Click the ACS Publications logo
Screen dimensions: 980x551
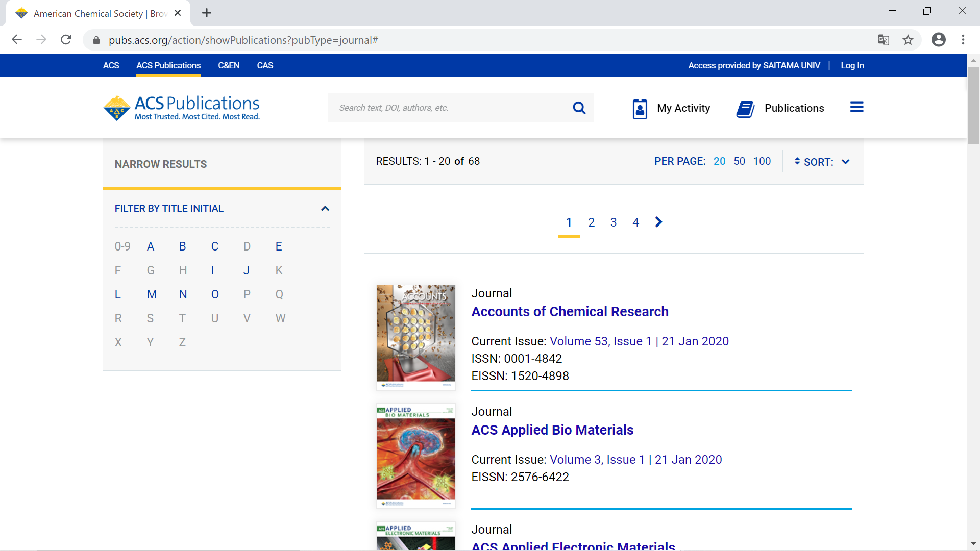[x=182, y=108]
